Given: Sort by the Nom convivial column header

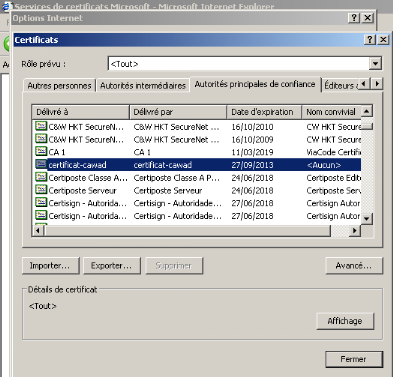Looking at the screenshot, I should (x=331, y=112).
